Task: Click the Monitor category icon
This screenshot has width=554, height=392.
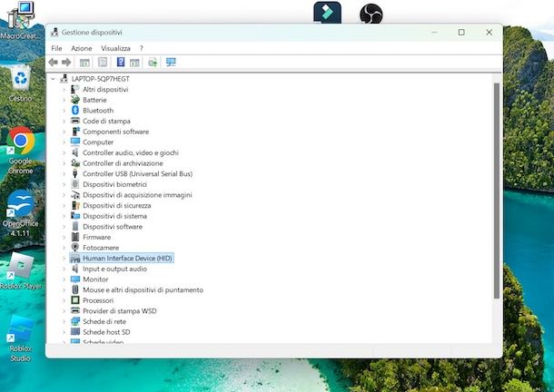Action: (x=74, y=279)
